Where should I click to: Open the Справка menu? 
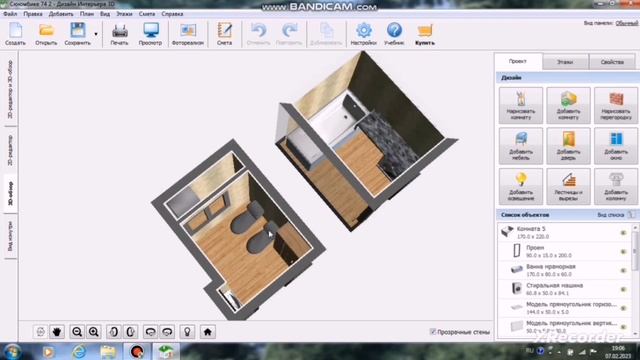coord(172,14)
